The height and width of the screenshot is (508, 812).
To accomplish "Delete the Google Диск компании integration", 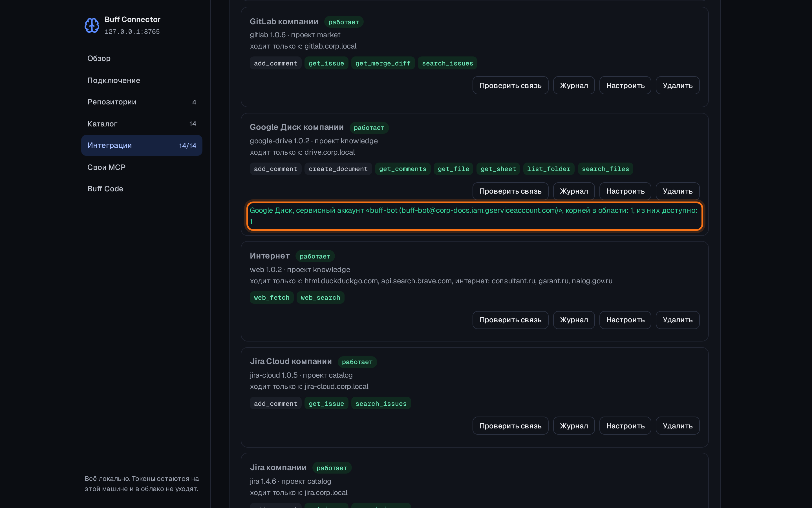I will coord(678,191).
